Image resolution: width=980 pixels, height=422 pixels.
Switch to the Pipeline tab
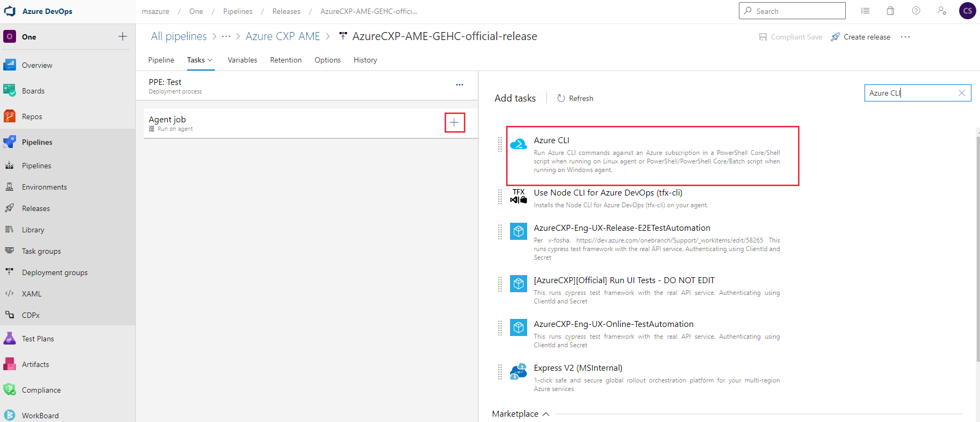(x=161, y=60)
